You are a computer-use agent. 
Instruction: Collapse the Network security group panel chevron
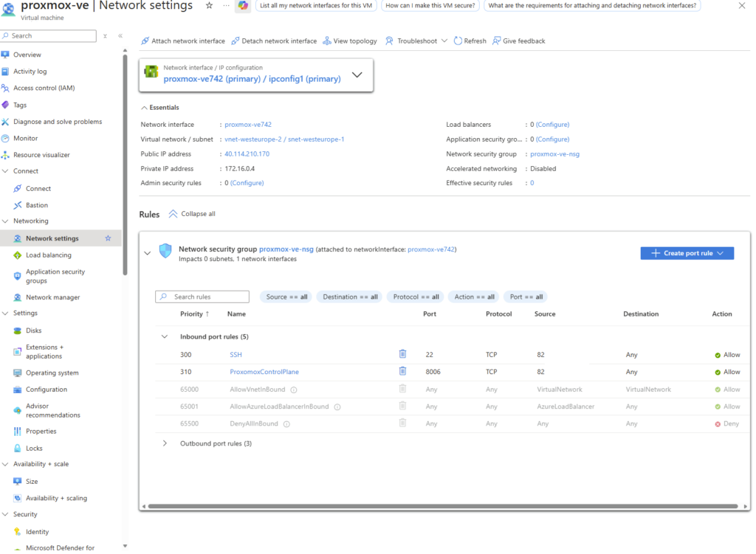click(148, 253)
